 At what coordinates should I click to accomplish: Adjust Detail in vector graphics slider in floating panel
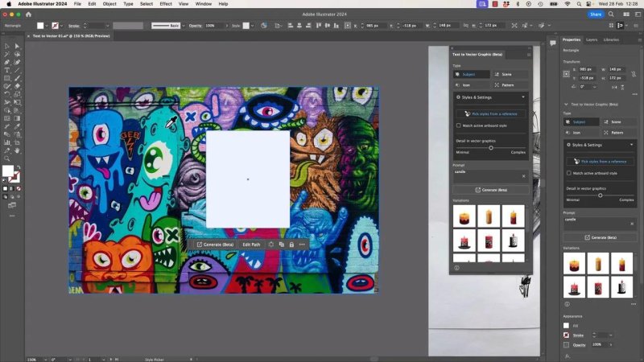click(491, 148)
